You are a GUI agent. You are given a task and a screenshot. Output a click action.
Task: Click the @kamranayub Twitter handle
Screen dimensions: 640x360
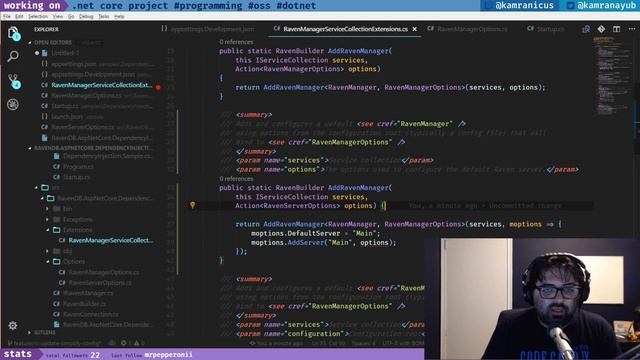[x=607, y=5]
